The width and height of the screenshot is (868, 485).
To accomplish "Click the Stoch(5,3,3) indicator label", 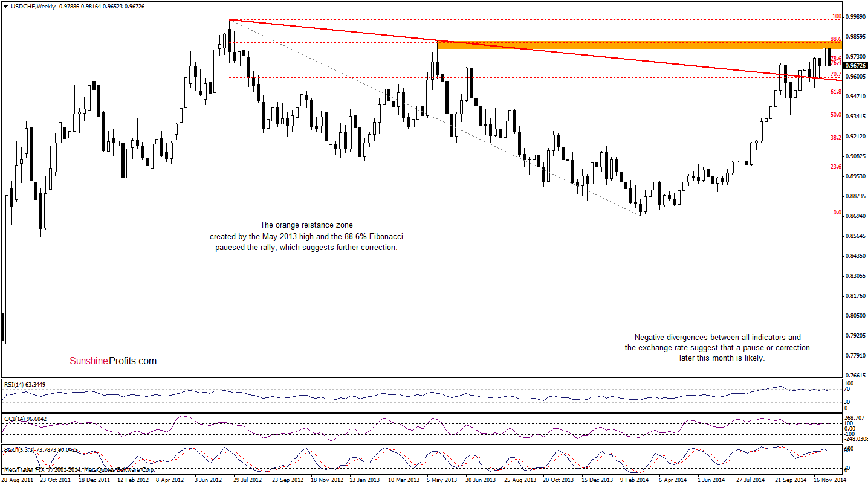I will [x=41, y=450].
